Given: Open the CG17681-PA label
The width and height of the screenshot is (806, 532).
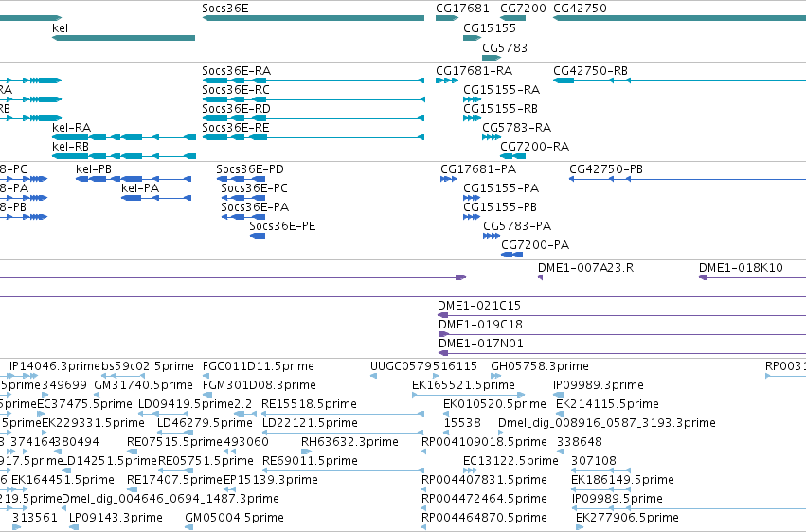Looking at the screenshot, I should pyautogui.click(x=478, y=168).
